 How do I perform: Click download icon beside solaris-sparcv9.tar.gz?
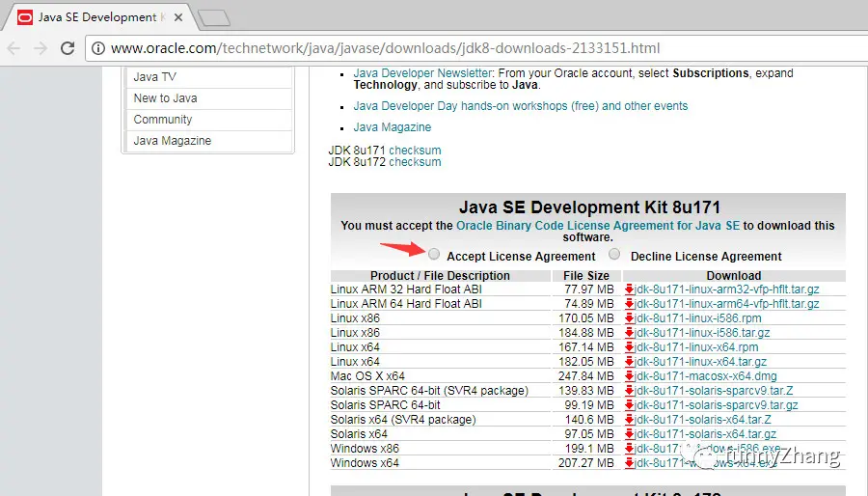pos(629,404)
